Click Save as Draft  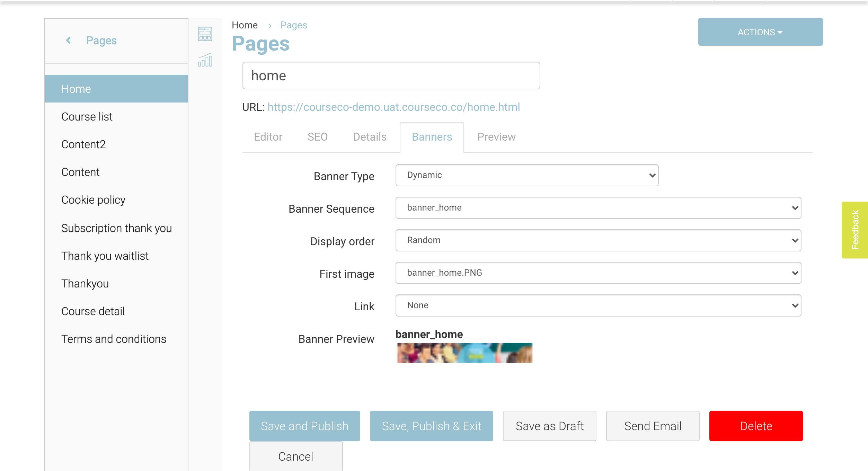(x=549, y=426)
